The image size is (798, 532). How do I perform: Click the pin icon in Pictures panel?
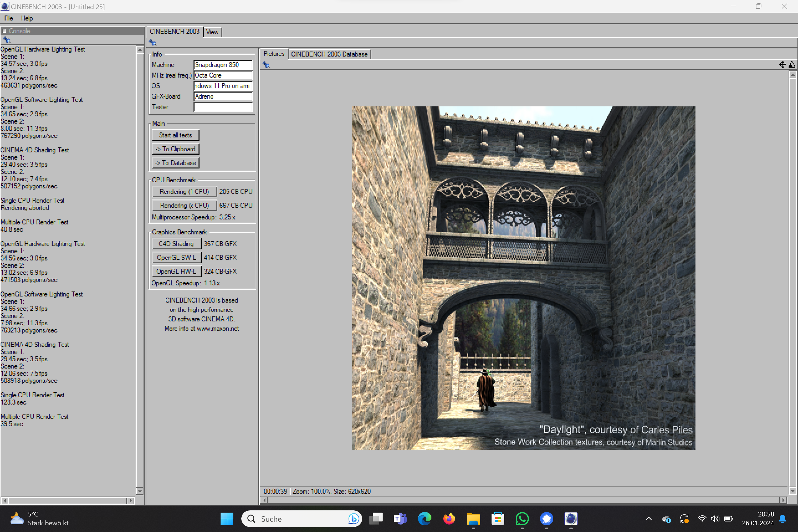pyautogui.click(x=266, y=65)
